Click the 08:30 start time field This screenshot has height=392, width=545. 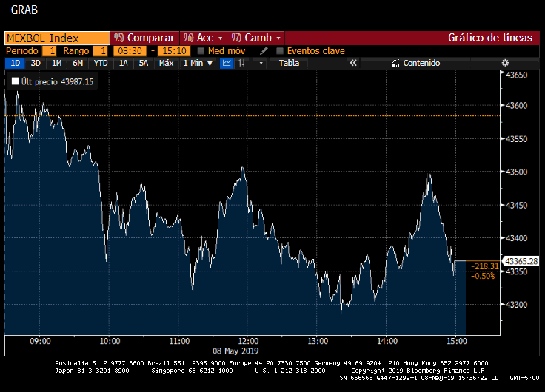[x=130, y=51]
